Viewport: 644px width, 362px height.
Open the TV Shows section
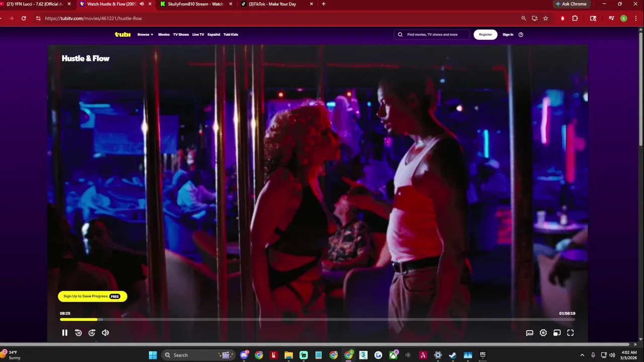point(181,35)
